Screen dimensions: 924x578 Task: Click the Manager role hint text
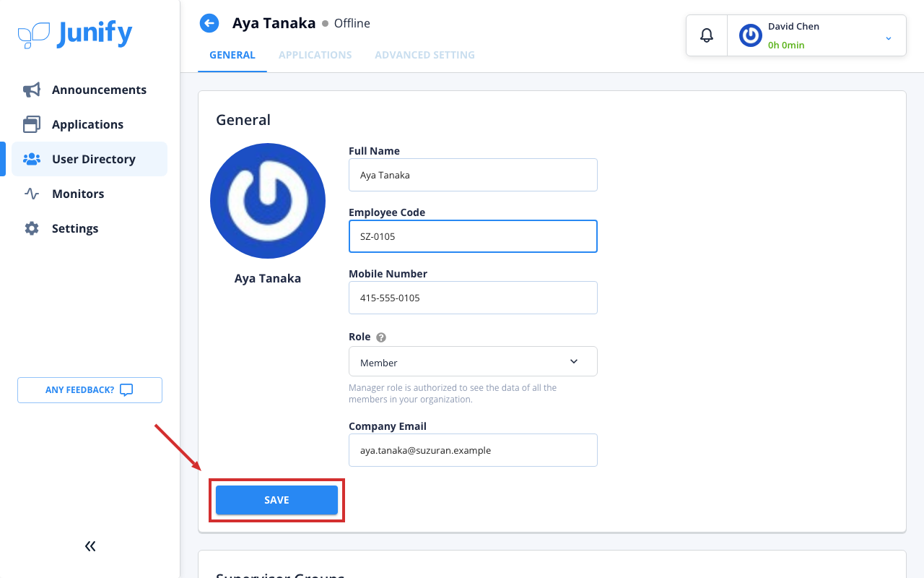tap(453, 394)
